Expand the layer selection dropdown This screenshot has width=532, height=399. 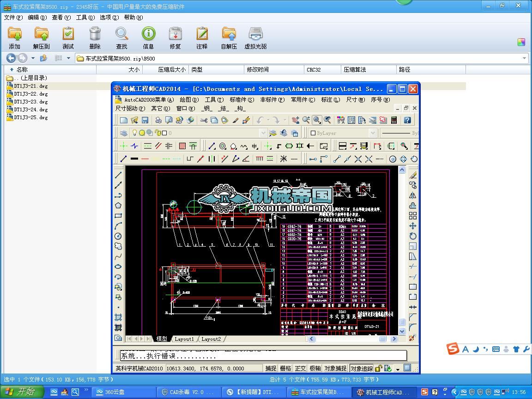coord(263,133)
